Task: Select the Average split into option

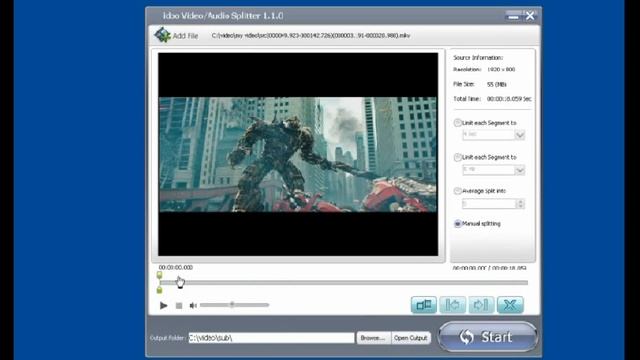Action: tap(458, 191)
